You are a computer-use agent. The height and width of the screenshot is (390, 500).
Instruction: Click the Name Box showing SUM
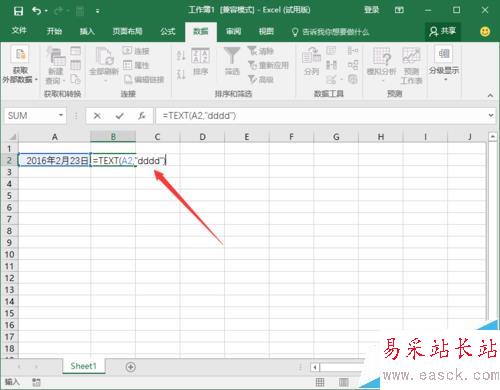(31, 116)
